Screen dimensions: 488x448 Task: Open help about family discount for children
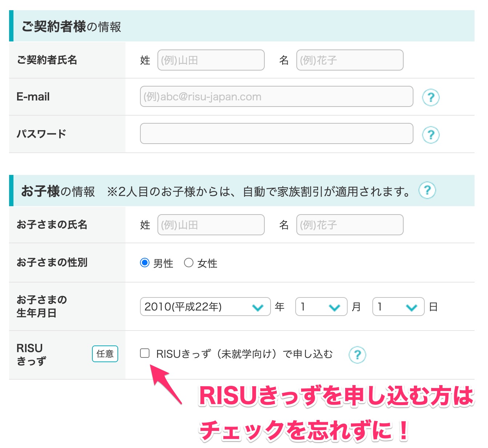pyautogui.click(x=428, y=190)
